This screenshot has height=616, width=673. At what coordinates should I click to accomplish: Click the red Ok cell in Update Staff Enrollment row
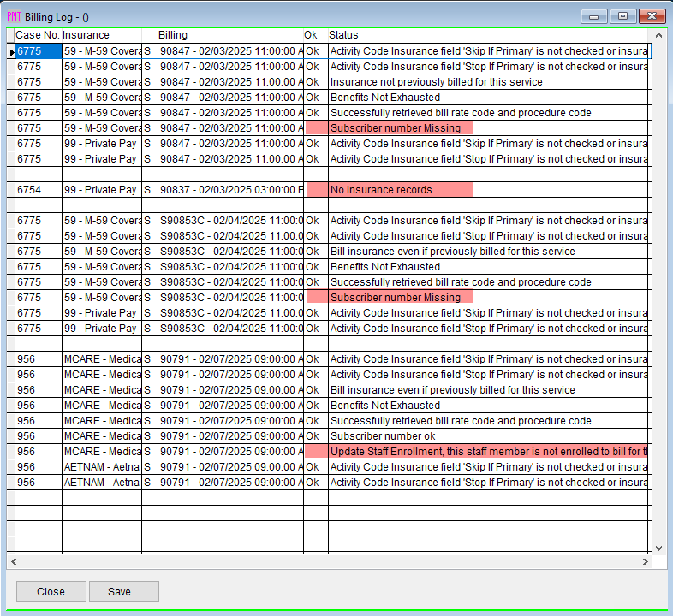pos(316,452)
